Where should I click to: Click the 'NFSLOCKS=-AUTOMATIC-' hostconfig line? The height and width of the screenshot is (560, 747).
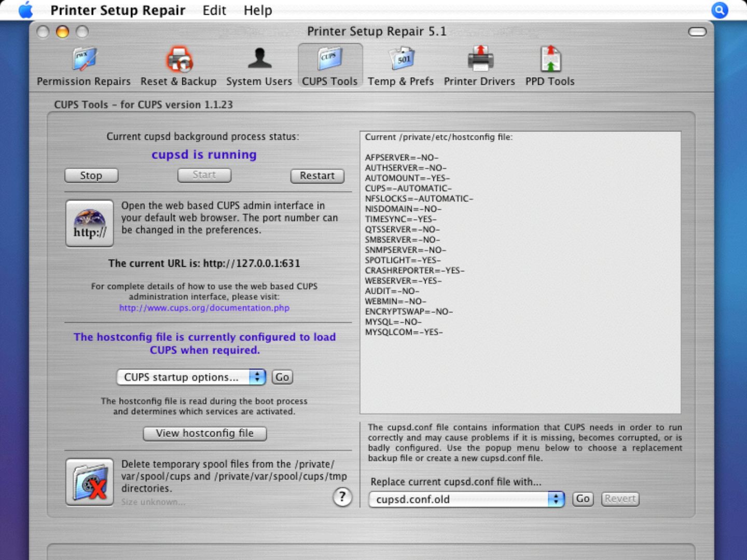click(419, 199)
